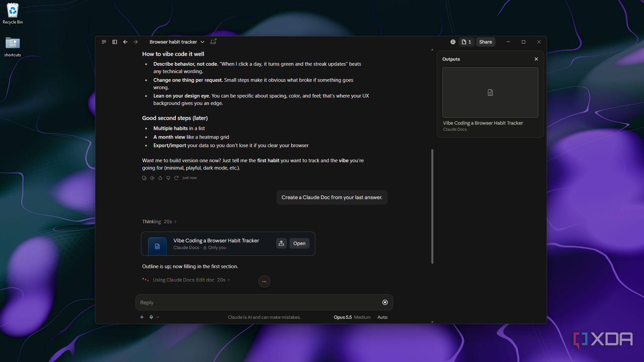The height and width of the screenshot is (362, 644).
Task: Click the read aloud speaker icon
Action: tap(152, 178)
